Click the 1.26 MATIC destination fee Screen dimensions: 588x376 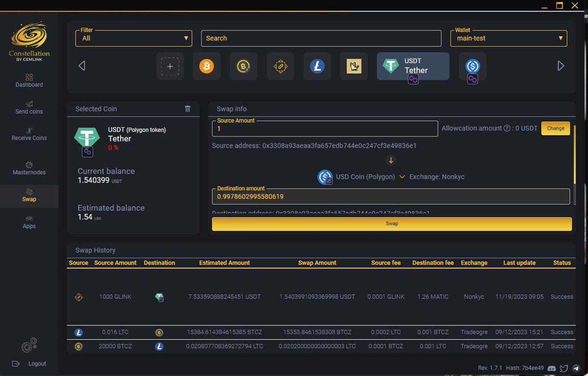pyautogui.click(x=433, y=297)
